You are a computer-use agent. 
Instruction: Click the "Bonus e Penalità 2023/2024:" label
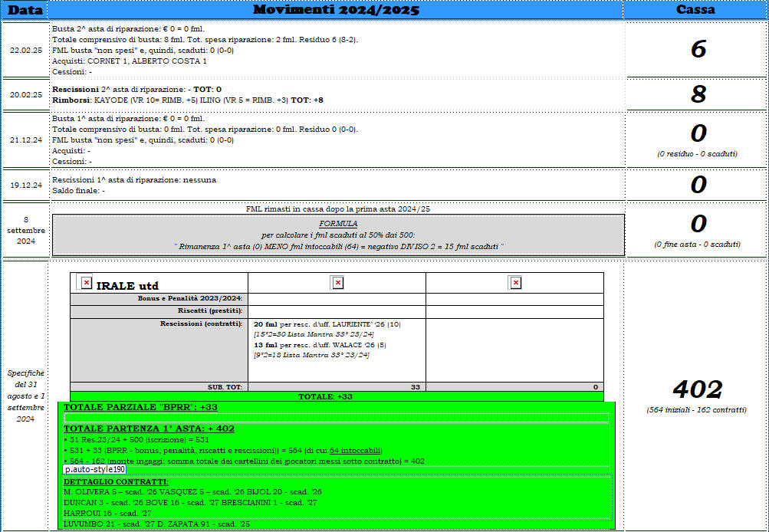[x=190, y=299]
